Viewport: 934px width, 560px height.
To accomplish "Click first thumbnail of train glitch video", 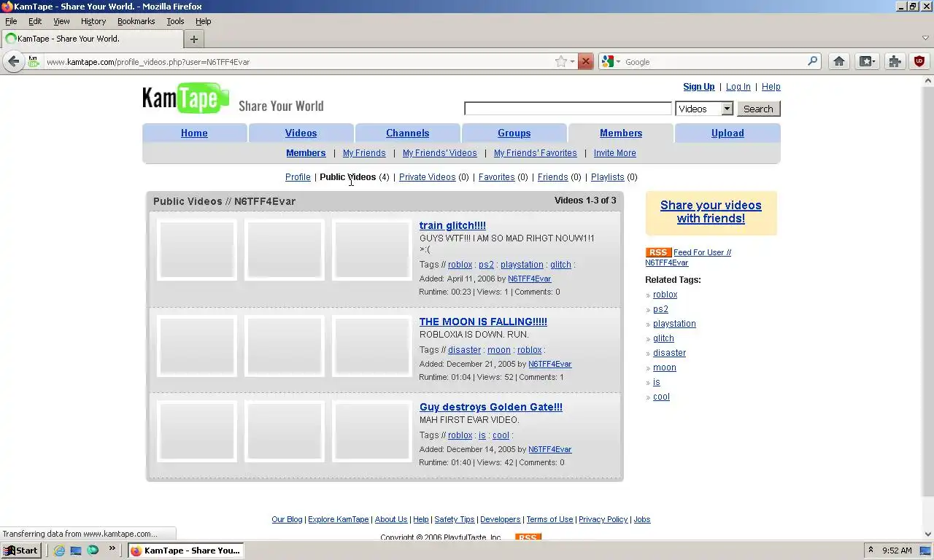I will click(x=197, y=249).
